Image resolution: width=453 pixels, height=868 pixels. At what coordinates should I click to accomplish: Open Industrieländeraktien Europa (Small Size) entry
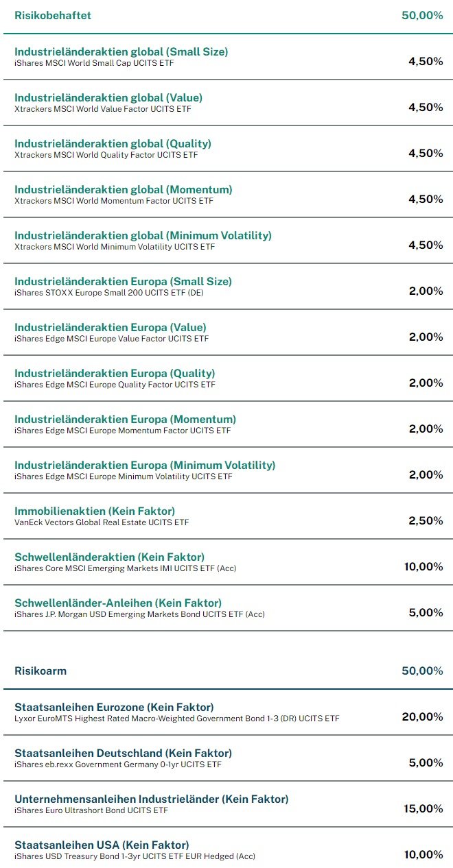(123, 281)
